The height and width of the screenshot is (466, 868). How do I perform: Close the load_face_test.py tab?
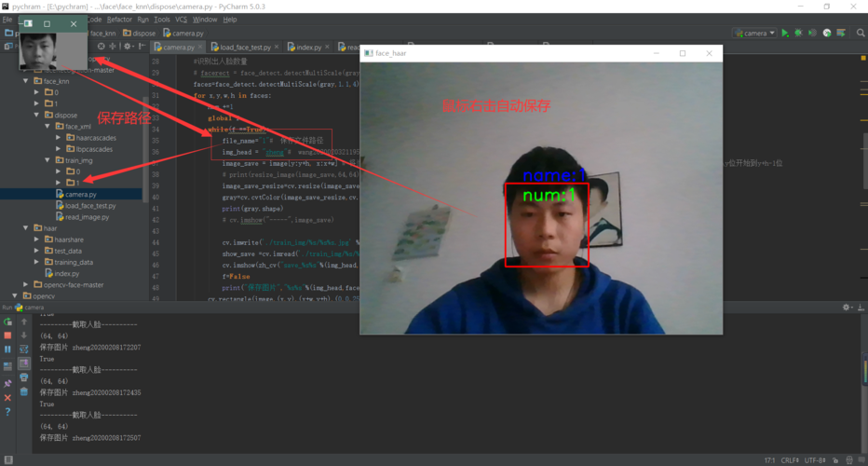[277, 48]
